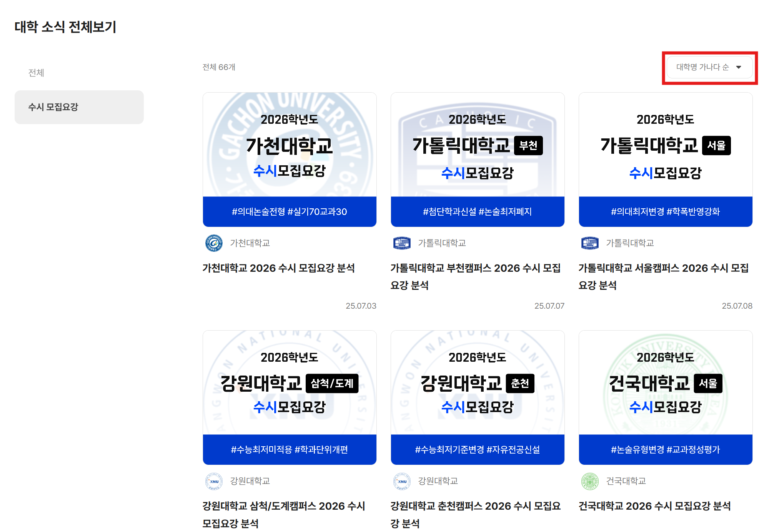The height and width of the screenshot is (532, 764).
Task: Click Catholic University logo beside Bucheon article
Action: 402,243
